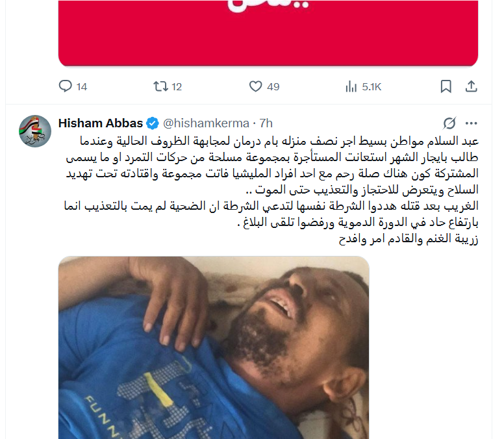Viewport: 504px width, 439px height.
Task: Click the 14 replies count
Action: click(x=82, y=87)
